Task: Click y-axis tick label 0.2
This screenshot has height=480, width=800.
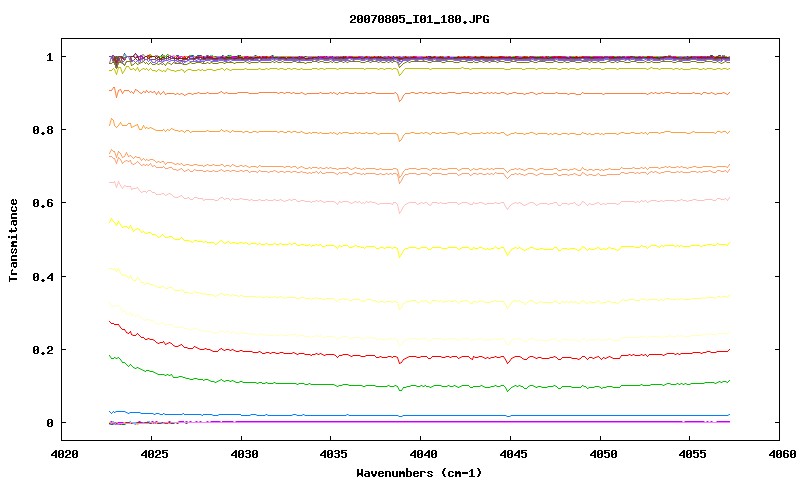Action: [43, 350]
